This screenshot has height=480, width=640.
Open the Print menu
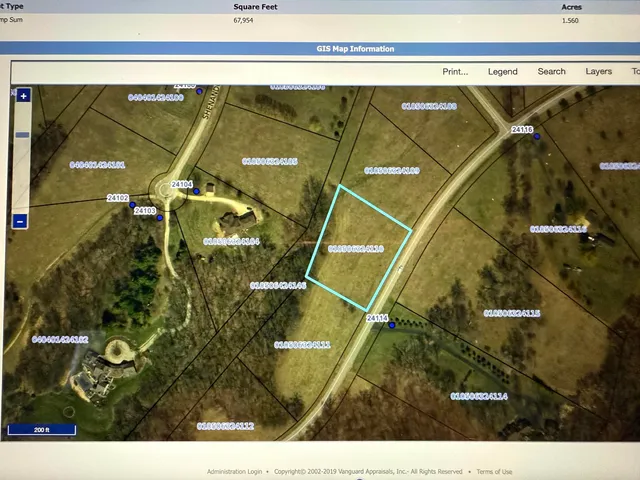click(x=455, y=72)
